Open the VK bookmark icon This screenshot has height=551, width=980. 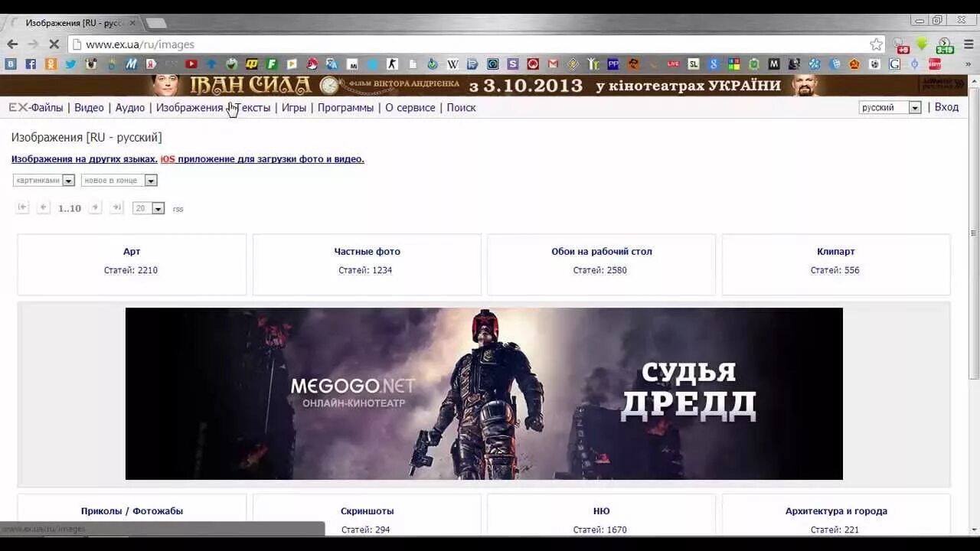click(11, 64)
